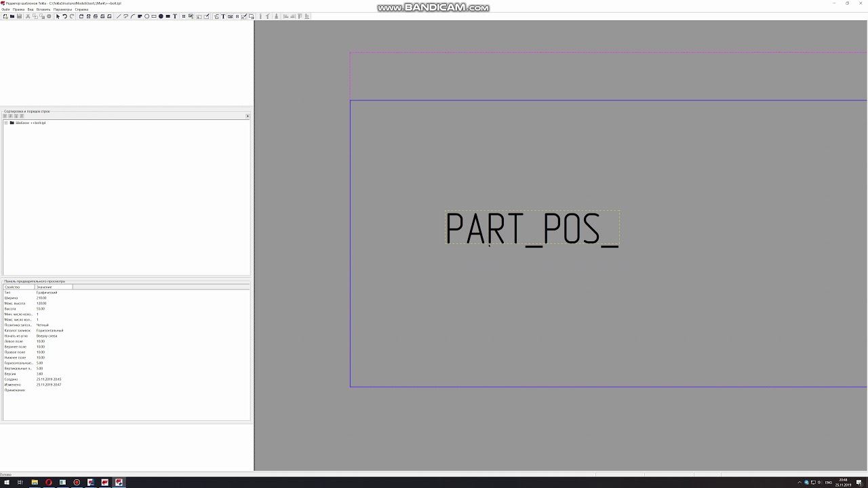Select the Line drawing tool
The height and width of the screenshot is (488, 868).
[x=119, y=16]
